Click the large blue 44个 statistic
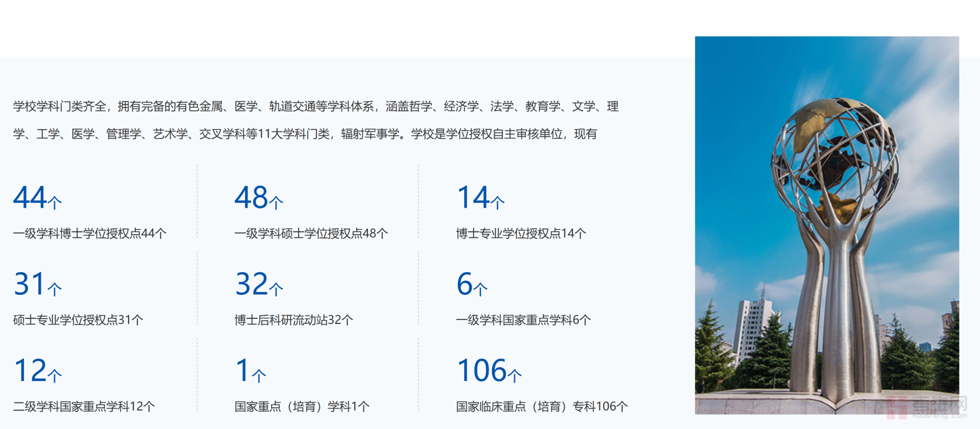Viewport: 980px width, 429px height. click(37, 198)
